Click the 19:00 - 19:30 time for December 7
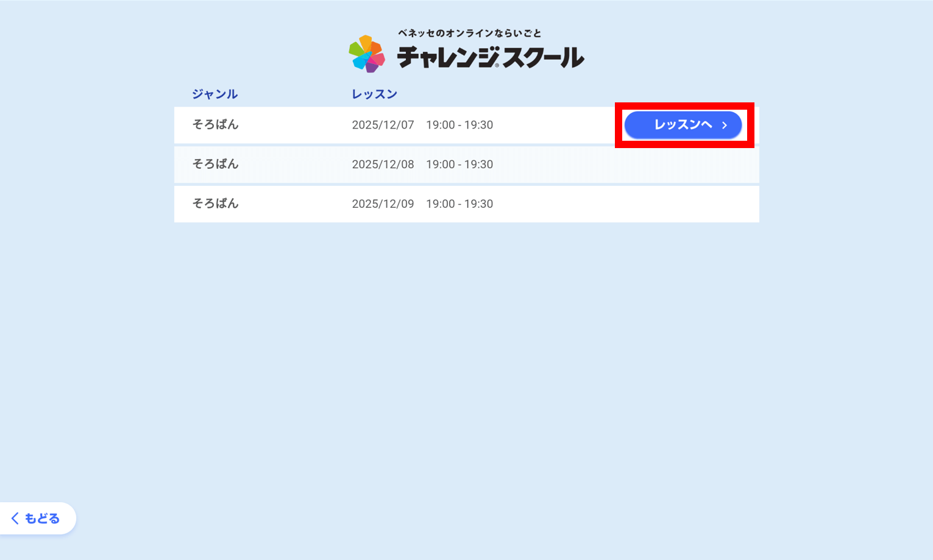The height and width of the screenshot is (560, 933). (459, 124)
